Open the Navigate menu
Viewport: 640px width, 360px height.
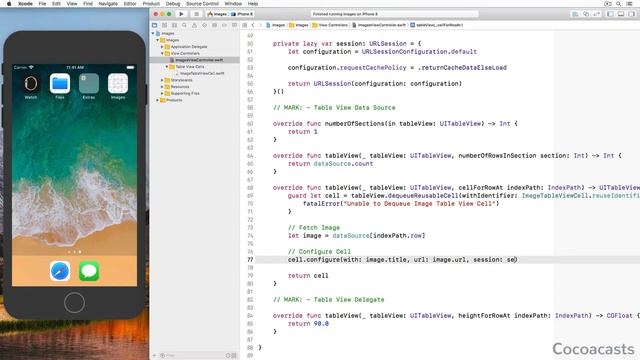(x=108, y=4)
